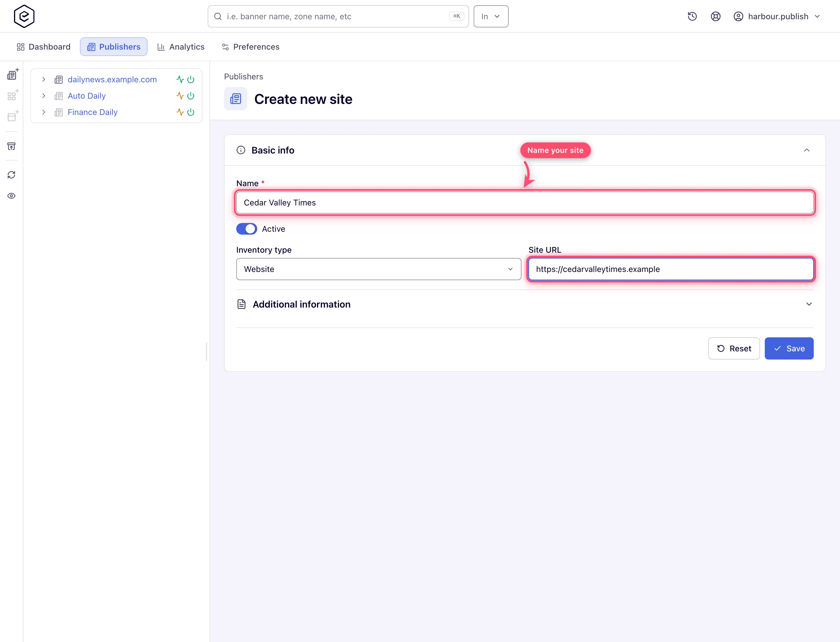Viewport: 840px width, 642px height.
Task: Click the Reset button
Action: click(x=734, y=348)
